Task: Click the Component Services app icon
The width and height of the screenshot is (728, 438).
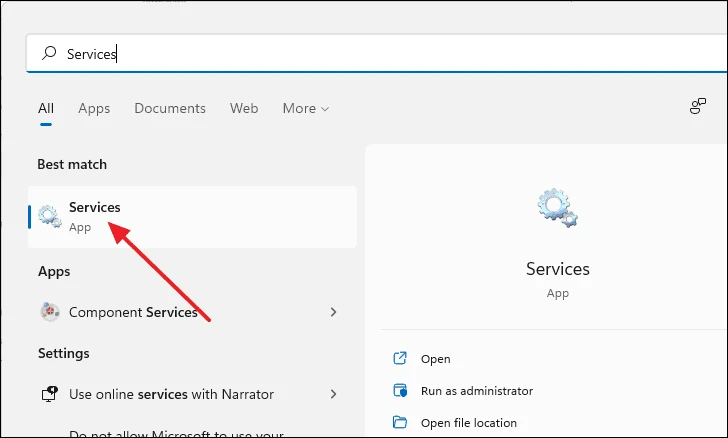Action: click(50, 312)
